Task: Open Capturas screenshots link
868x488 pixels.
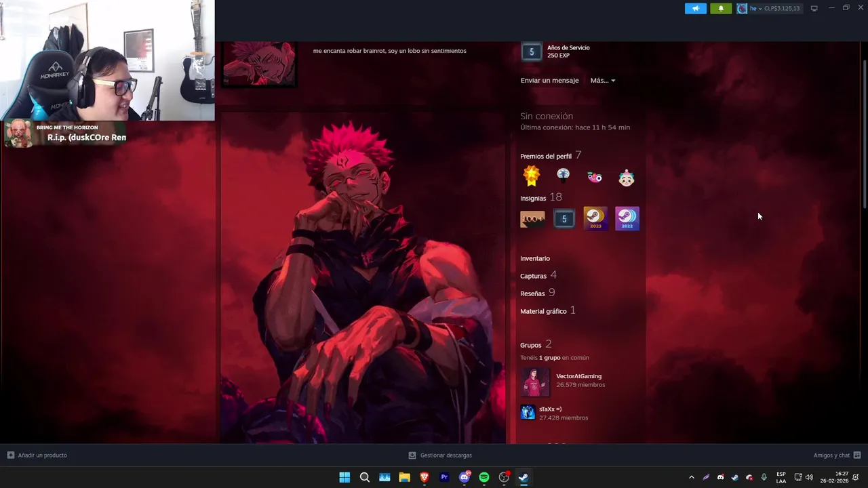Action: [x=538, y=275]
